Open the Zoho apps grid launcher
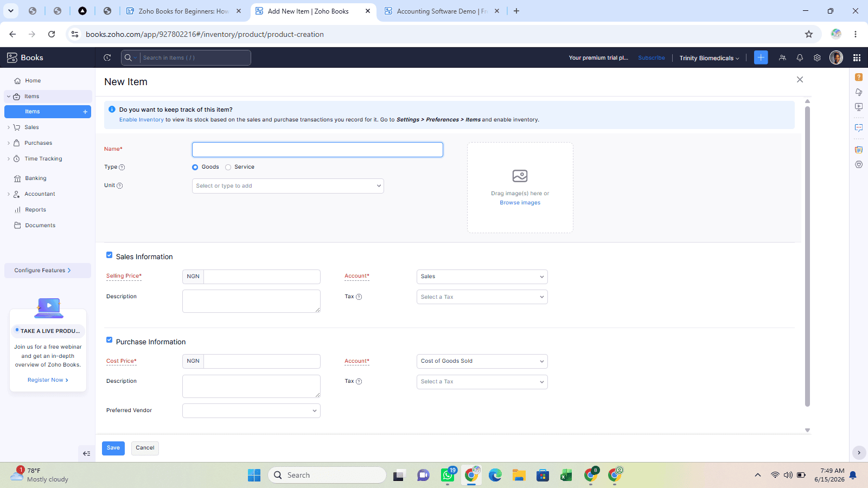 857,57
